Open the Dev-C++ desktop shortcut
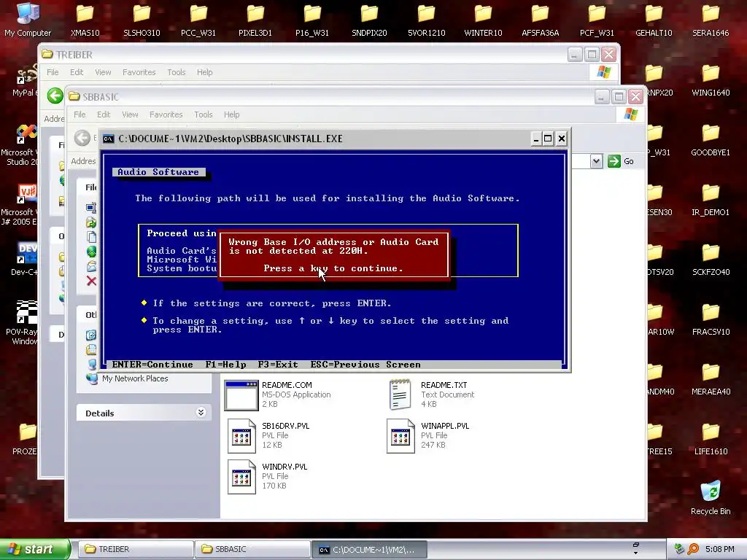The image size is (747, 560). (25, 259)
